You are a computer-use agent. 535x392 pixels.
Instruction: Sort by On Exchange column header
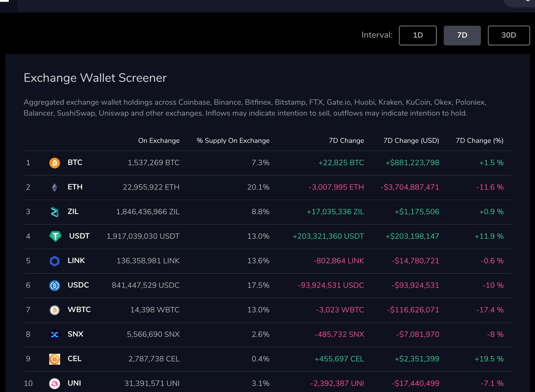tap(159, 141)
